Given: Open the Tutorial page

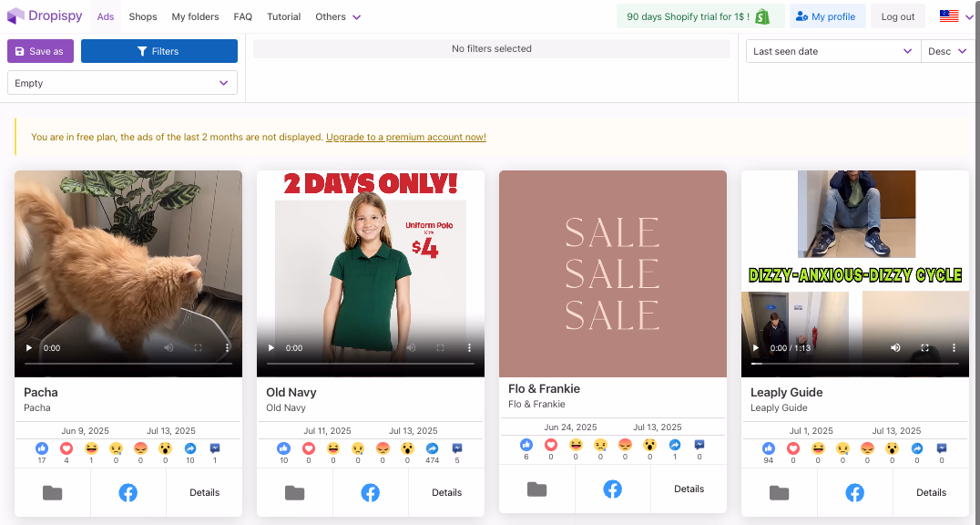Looking at the screenshot, I should pyautogui.click(x=284, y=17).
